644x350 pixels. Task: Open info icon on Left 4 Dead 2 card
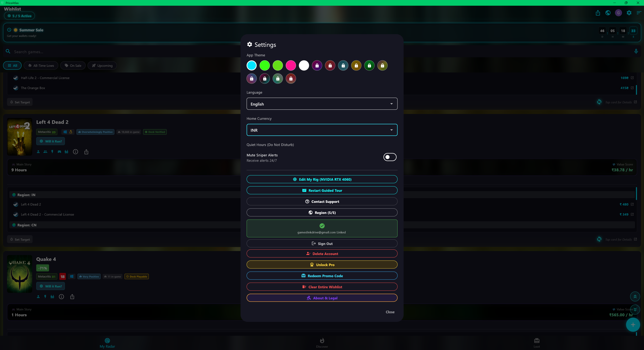pyautogui.click(x=75, y=152)
